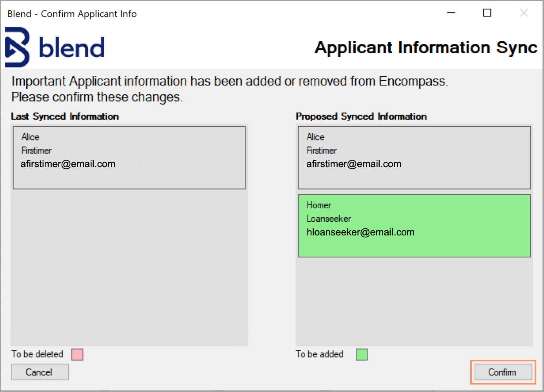Click afirstimer@email.com in Proposed Synced panel

[354, 164]
